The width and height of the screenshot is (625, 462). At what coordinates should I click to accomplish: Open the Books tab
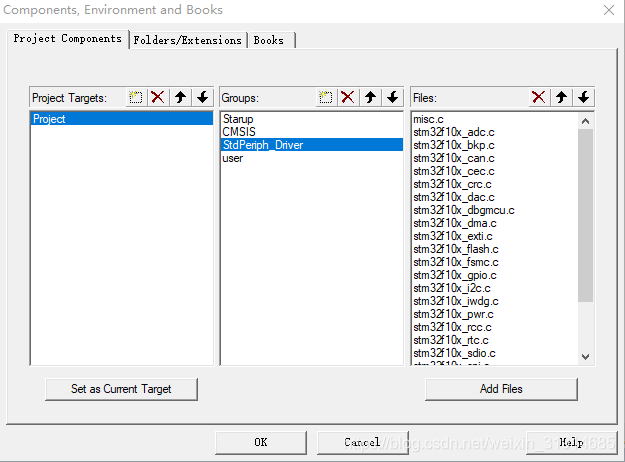271,40
